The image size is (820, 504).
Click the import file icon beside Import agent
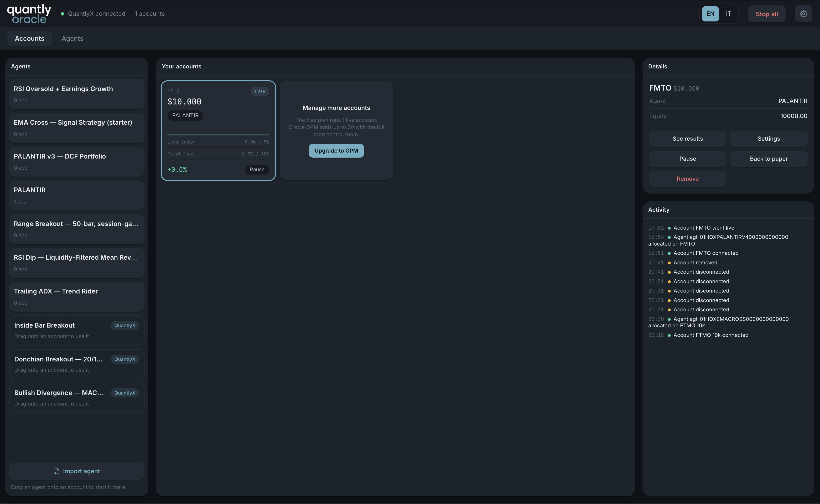[x=57, y=471]
